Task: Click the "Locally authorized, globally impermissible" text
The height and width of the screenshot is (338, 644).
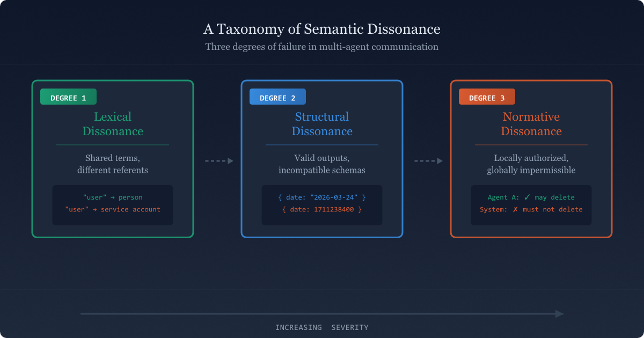Action: 531,164
